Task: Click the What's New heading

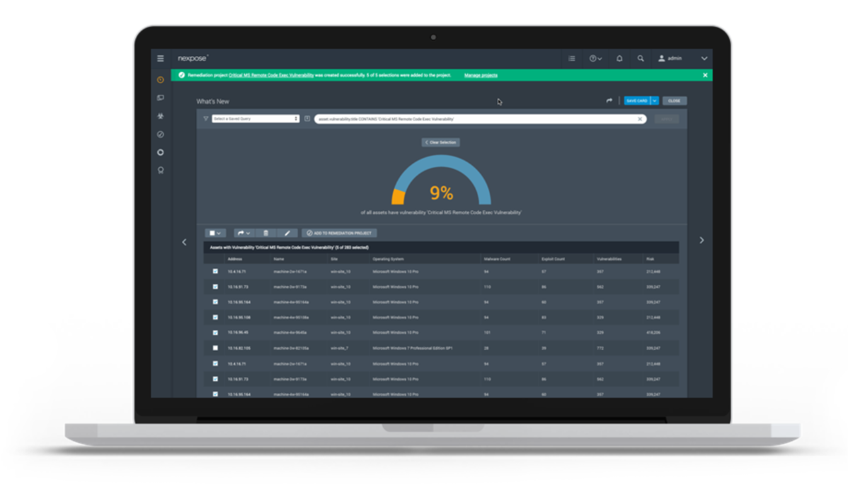Action: click(x=213, y=101)
